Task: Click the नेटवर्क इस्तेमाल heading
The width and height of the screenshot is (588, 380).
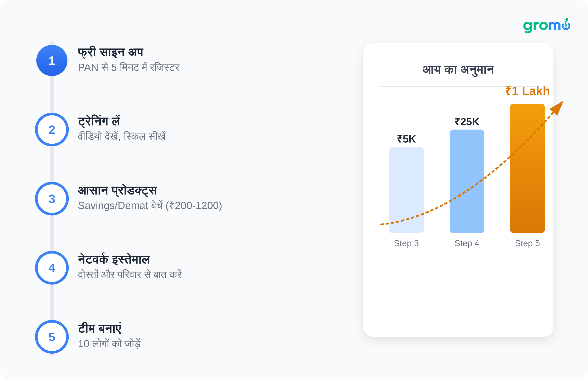Action: coord(114,260)
